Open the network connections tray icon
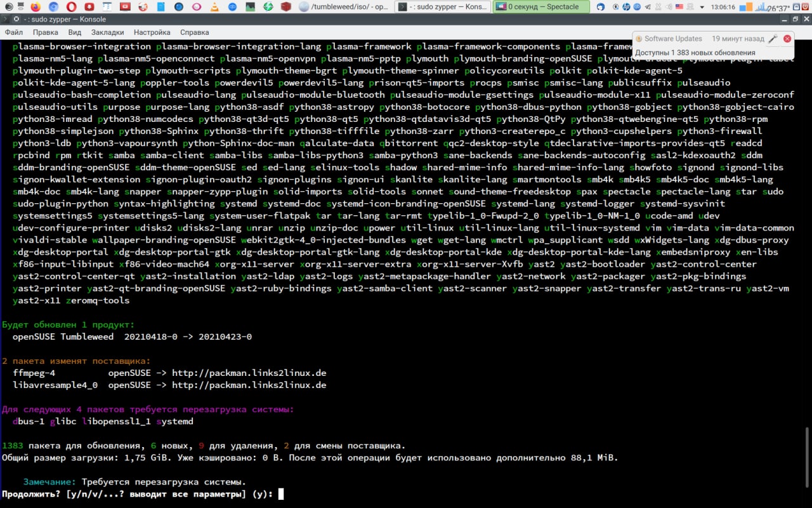812x508 pixels. (x=690, y=6)
